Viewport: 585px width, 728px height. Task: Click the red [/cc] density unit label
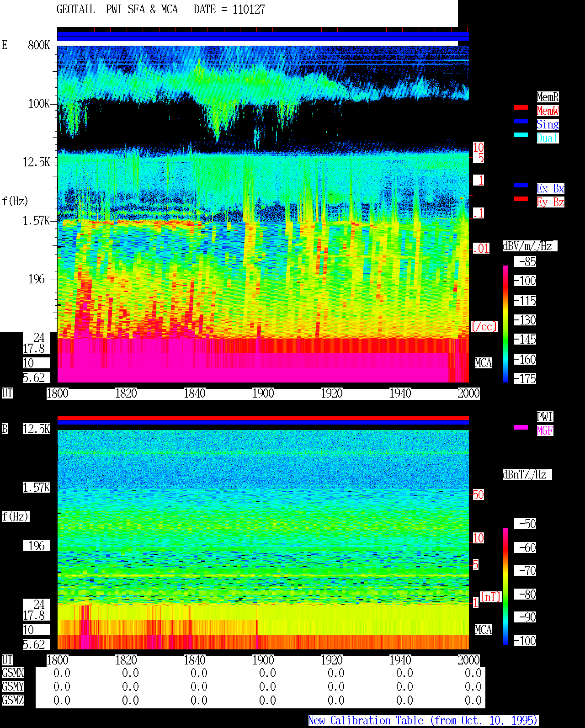(x=484, y=326)
